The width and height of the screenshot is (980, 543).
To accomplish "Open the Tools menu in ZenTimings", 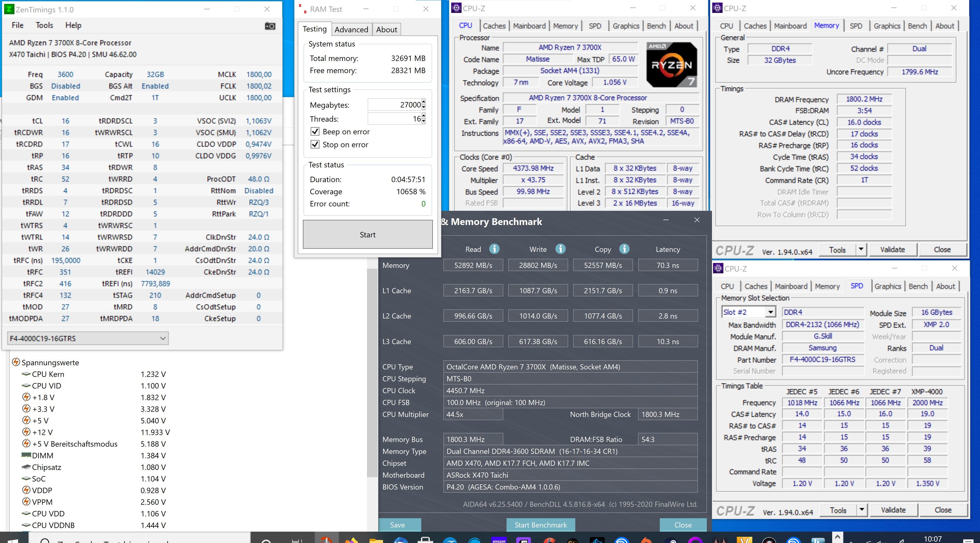I will (x=44, y=25).
